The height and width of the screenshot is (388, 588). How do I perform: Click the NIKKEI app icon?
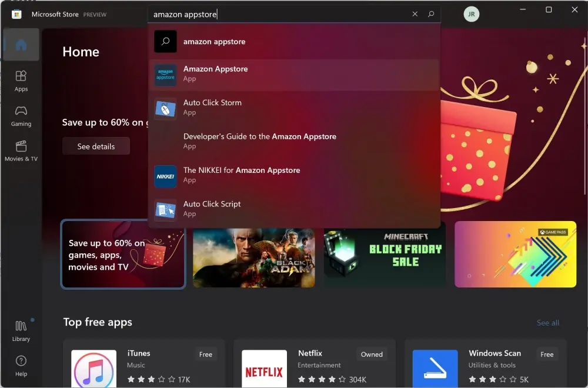pyautogui.click(x=165, y=176)
